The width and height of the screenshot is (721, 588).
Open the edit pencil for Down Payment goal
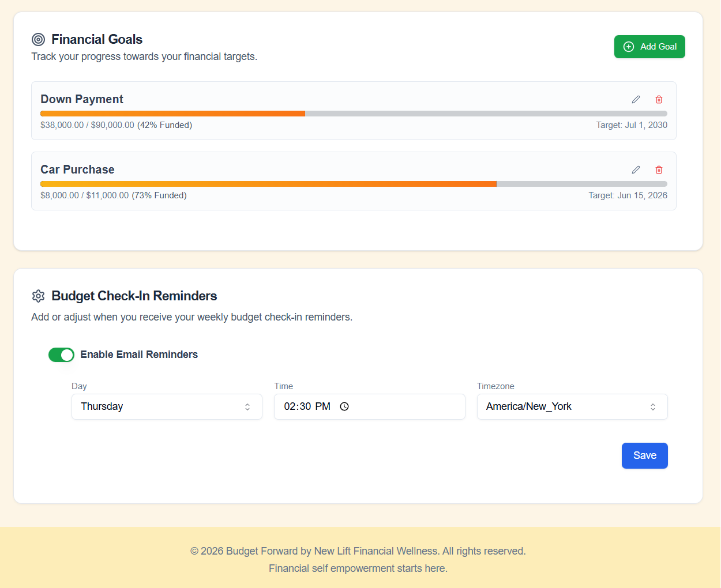coord(636,99)
